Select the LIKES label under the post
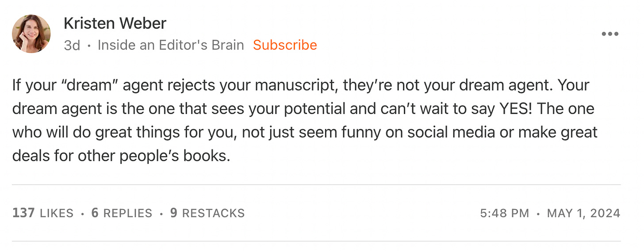Screen dimensions: 644x251 point(57,213)
